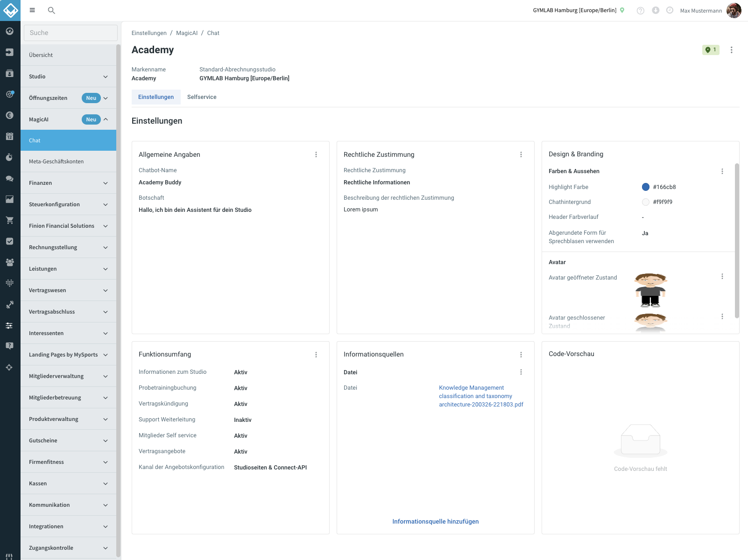
Task: Open Avatar geschlossener Zustand options menu
Action: (722, 316)
